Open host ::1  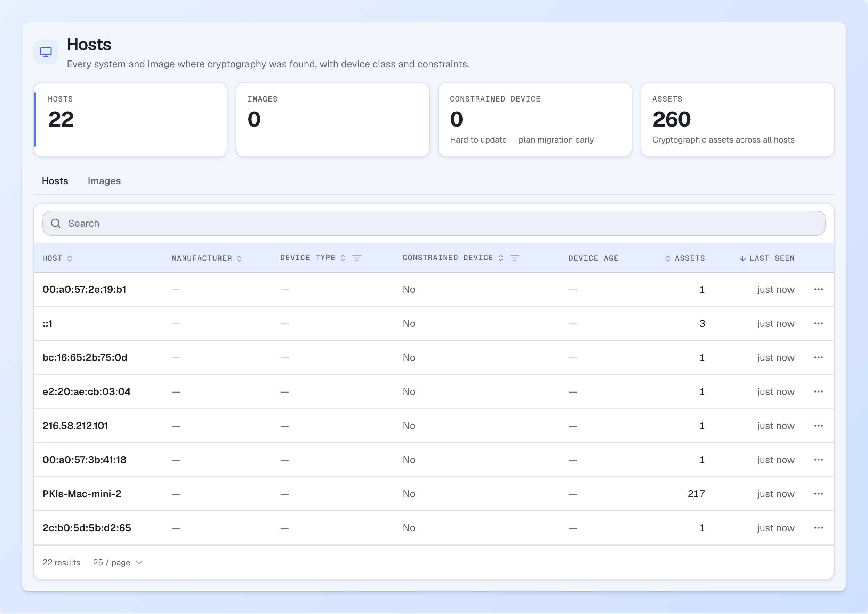click(47, 324)
